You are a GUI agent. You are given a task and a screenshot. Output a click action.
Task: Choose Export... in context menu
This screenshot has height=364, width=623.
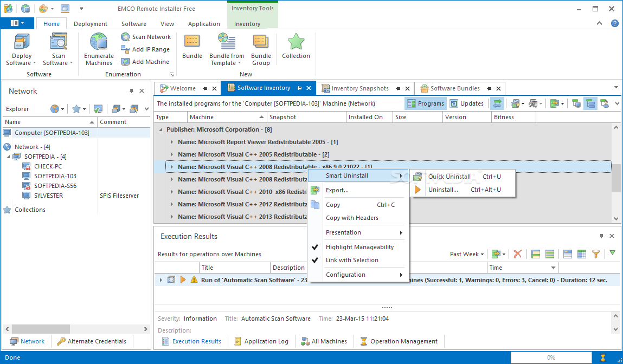tap(359, 190)
